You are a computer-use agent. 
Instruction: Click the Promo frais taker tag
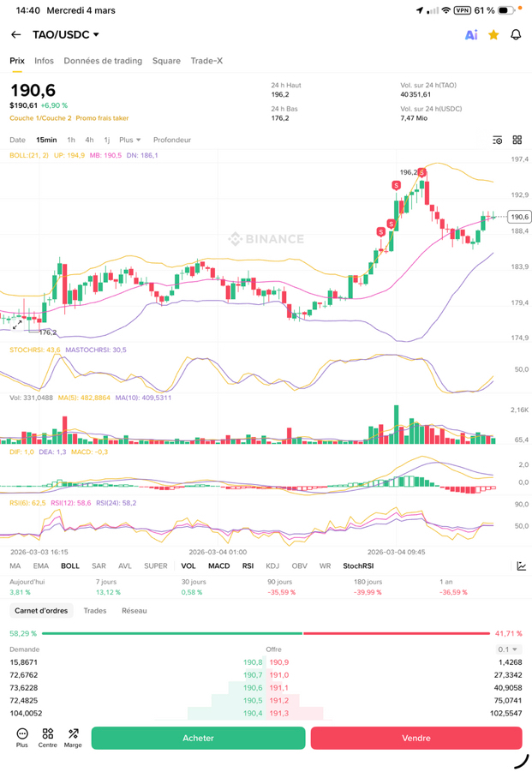(102, 118)
